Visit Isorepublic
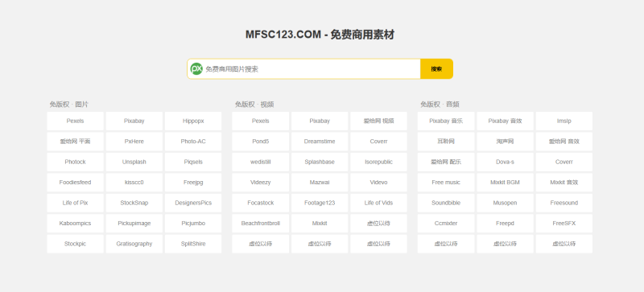The width and height of the screenshot is (644, 292). (378, 162)
